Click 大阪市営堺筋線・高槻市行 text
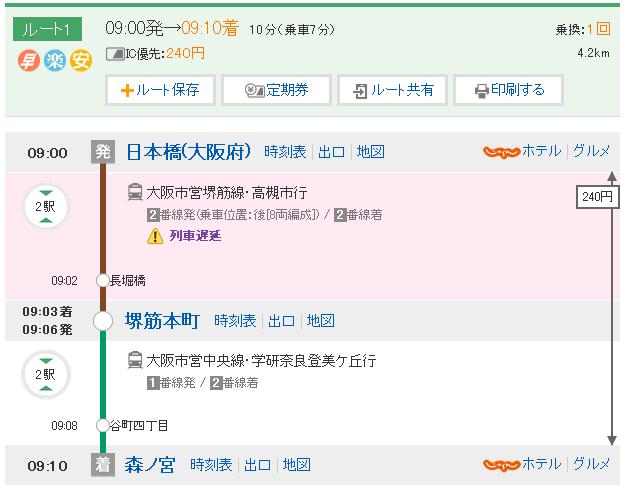Viewport: 629px width, 494px height. [x=227, y=193]
